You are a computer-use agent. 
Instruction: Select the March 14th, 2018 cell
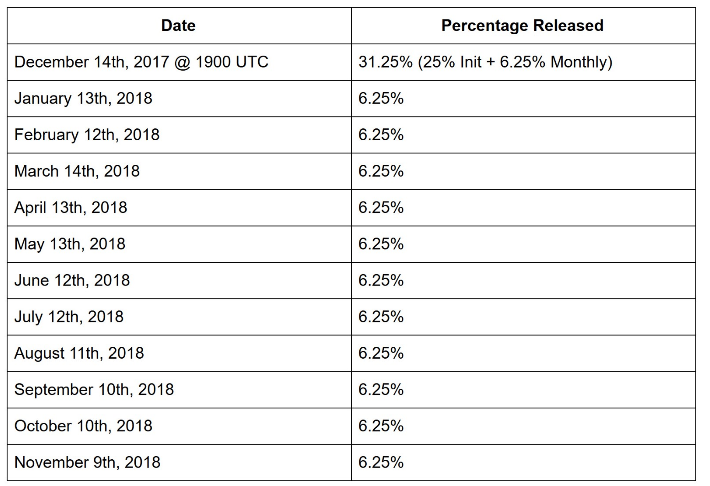pos(77,171)
